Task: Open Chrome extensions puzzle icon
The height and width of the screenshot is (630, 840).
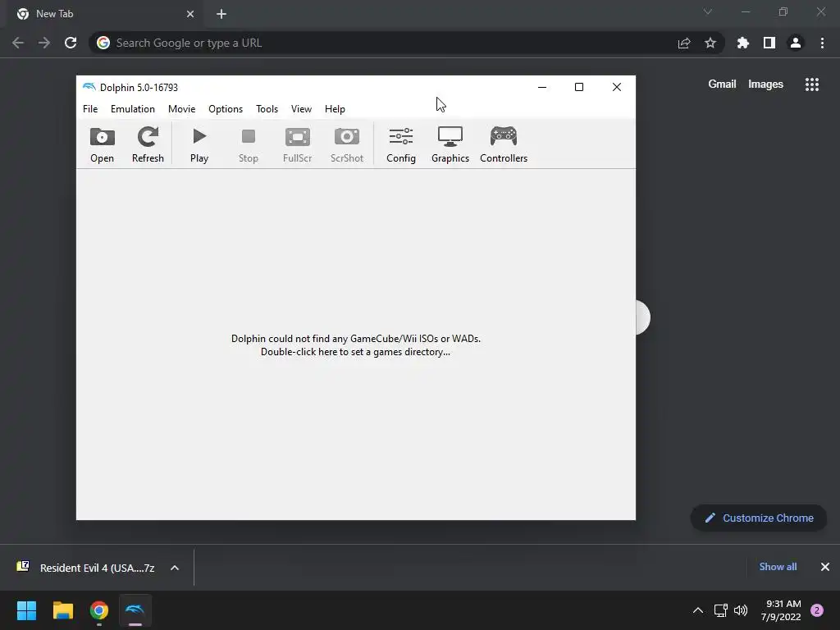Action: coord(743,43)
